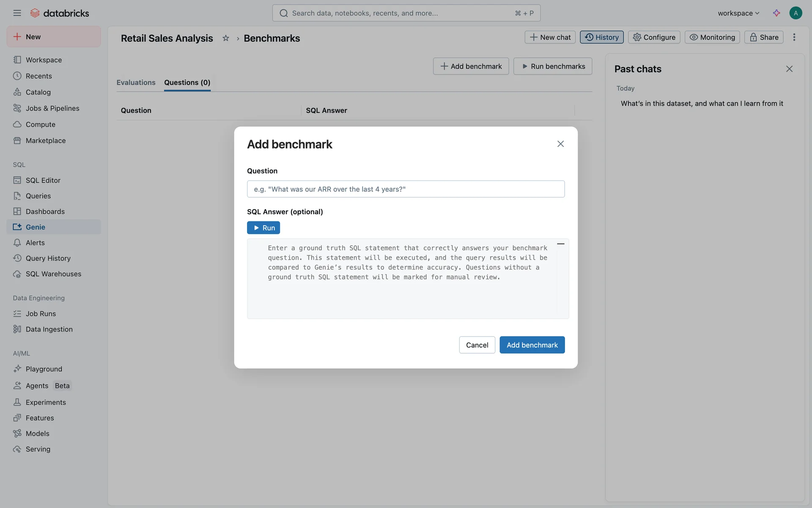Open Monitoring view with eye icon
The height and width of the screenshot is (508, 812).
tap(712, 37)
